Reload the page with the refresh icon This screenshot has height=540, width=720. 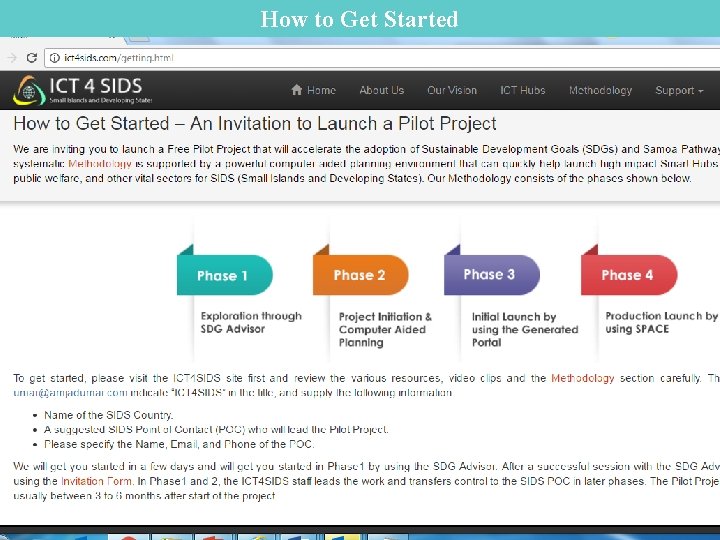32,58
